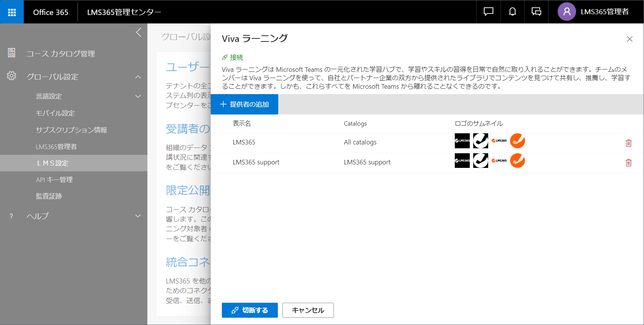Viewport: 644px width, 325px height.
Task: Open the conversation/help bubbles icon
Action: point(536,12)
